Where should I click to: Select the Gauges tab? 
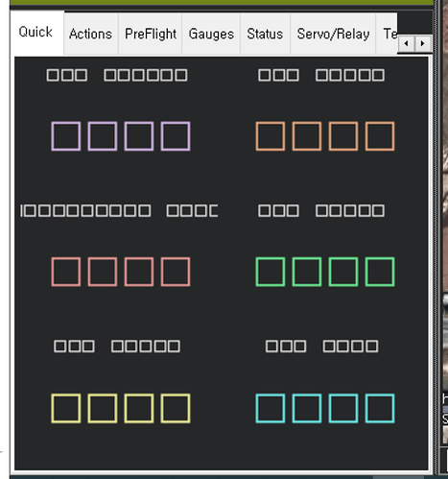pyautogui.click(x=211, y=34)
